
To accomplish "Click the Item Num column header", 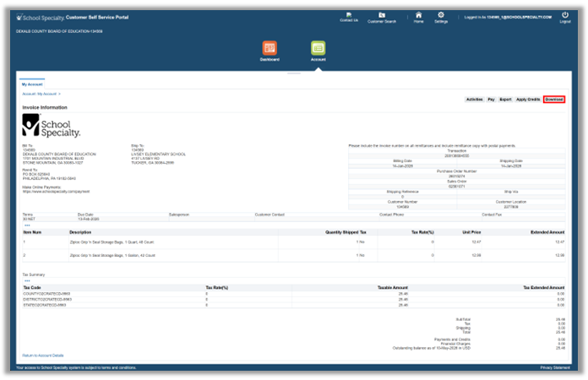I will [32, 232].
